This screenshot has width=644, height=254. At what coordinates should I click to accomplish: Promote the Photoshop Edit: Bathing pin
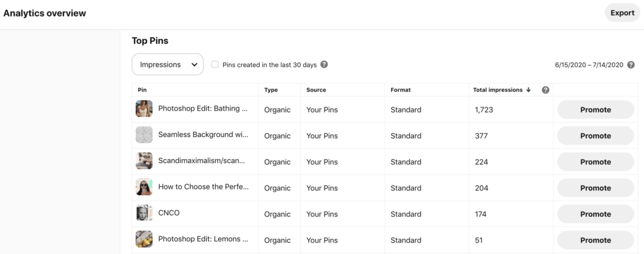point(595,109)
